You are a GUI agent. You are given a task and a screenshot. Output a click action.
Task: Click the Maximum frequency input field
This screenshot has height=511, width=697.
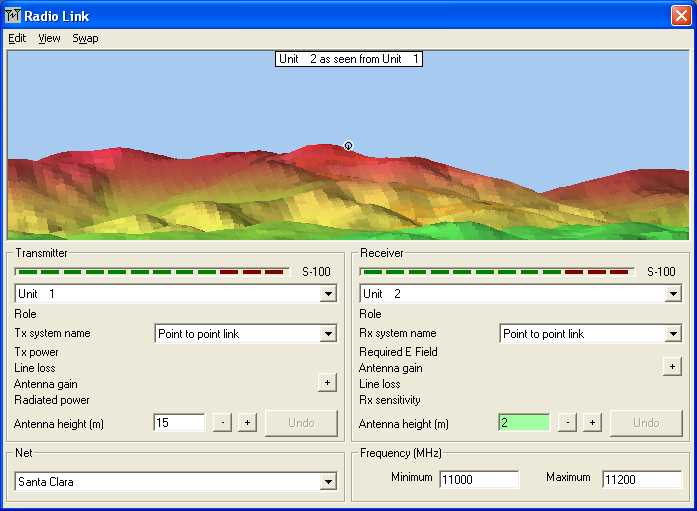(641, 479)
